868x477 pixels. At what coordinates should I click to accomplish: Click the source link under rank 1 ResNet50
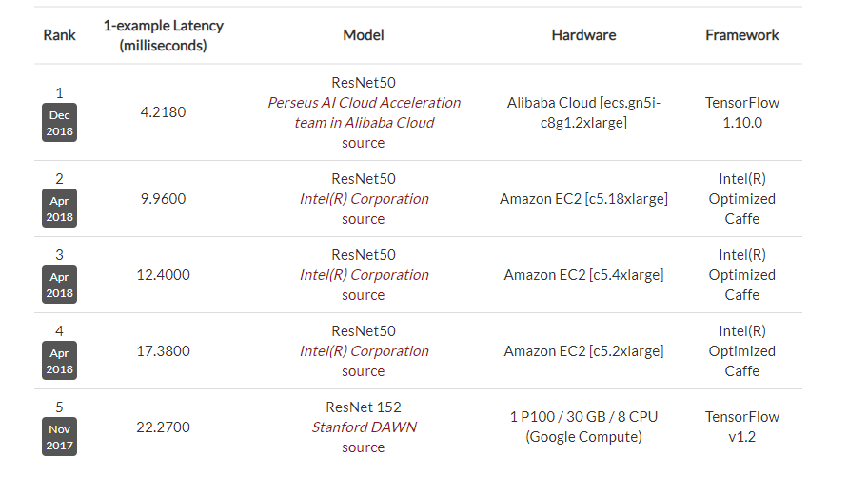point(364,143)
